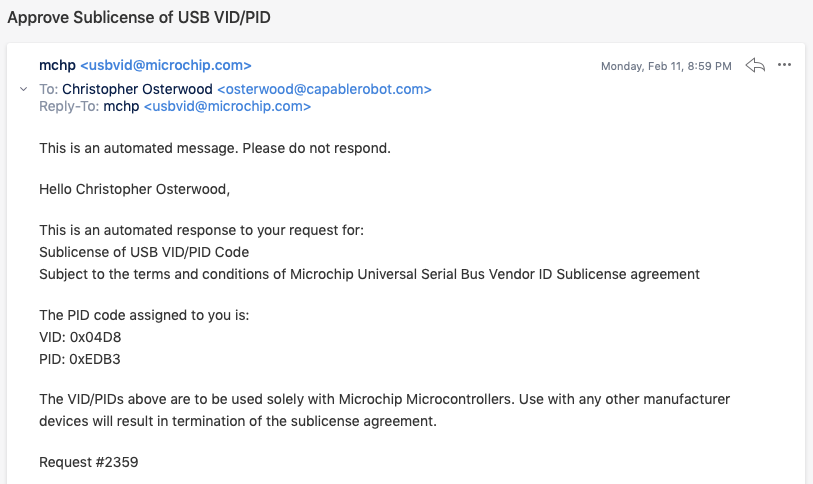Click the Request #2359 text
Image resolution: width=813 pixels, height=484 pixels.
(89, 462)
